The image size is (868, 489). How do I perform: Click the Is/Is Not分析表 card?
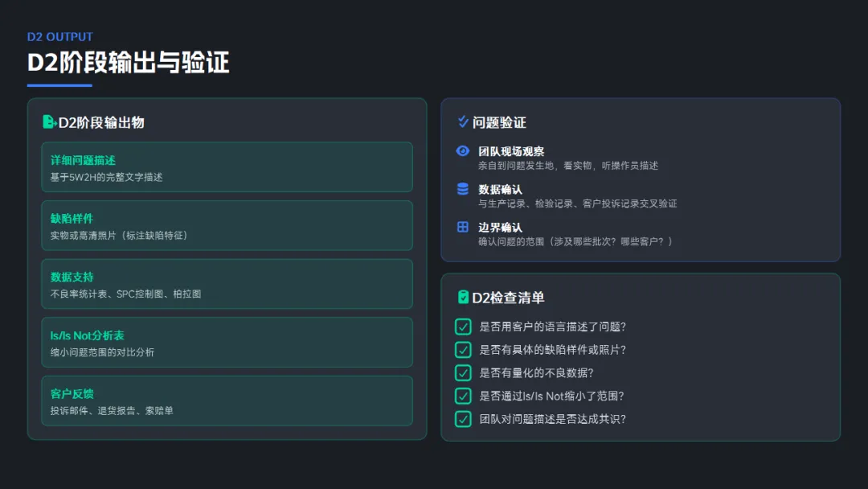pos(227,343)
